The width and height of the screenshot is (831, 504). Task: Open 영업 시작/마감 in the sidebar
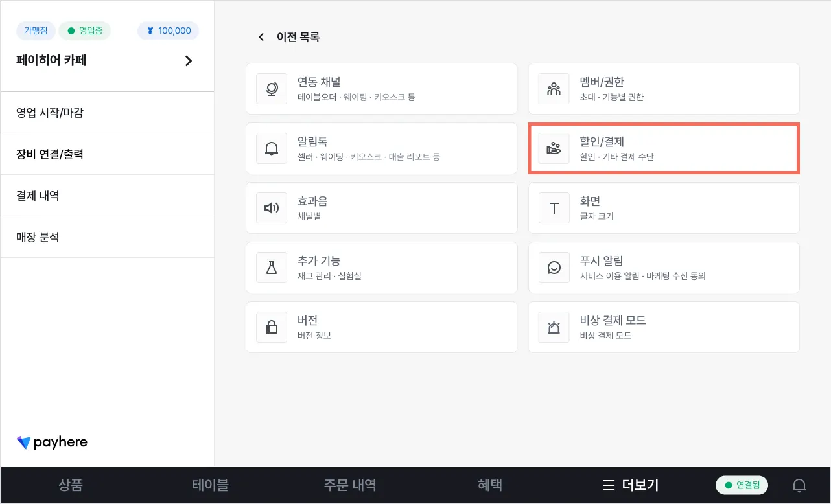(x=50, y=113)
